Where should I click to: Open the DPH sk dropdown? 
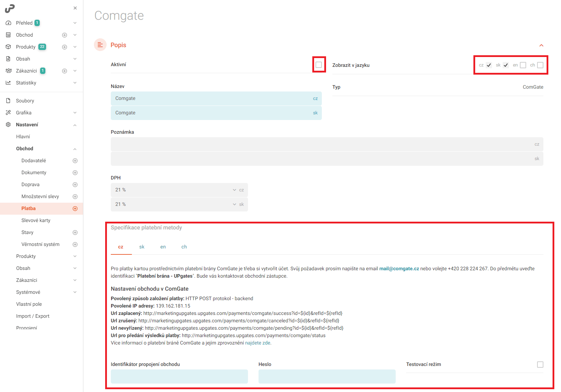[179, 204]
